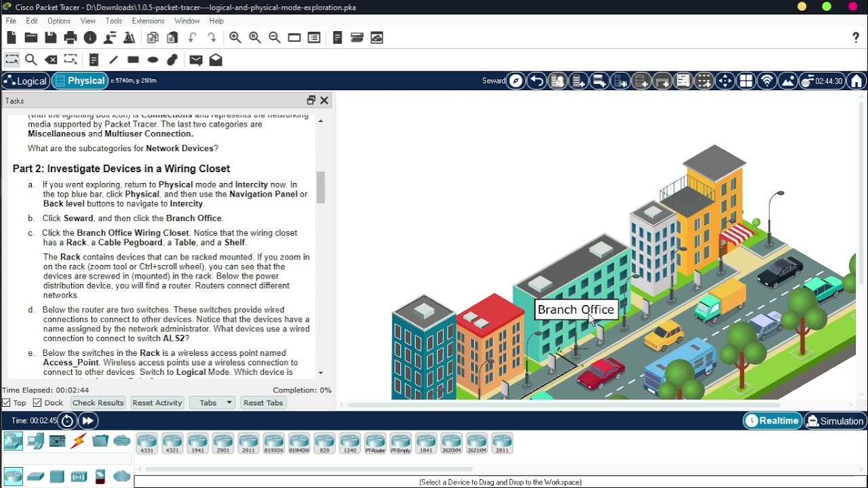Save the activity with floppy disk icon
Image resolution: width=868 pixels, height=488 pixels.
tap(51, 38)
